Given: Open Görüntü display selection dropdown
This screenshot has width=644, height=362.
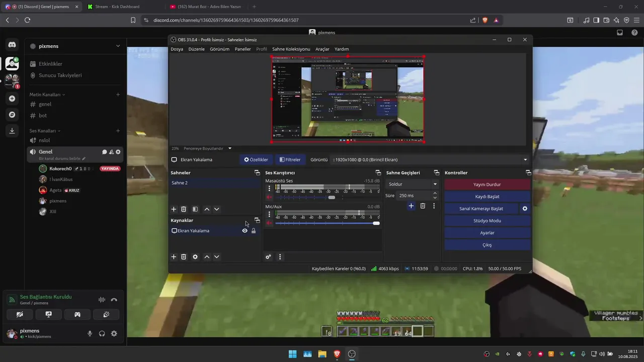Looking at the screenshot, I should coord(430,159).
